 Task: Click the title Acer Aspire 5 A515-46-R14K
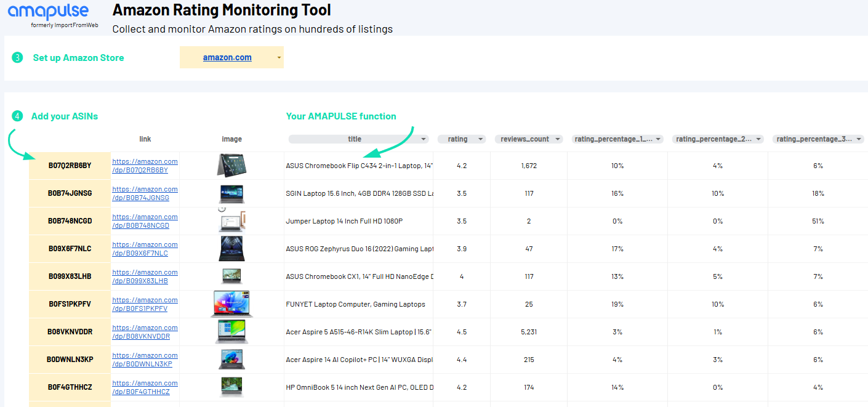tap(359, 332)
